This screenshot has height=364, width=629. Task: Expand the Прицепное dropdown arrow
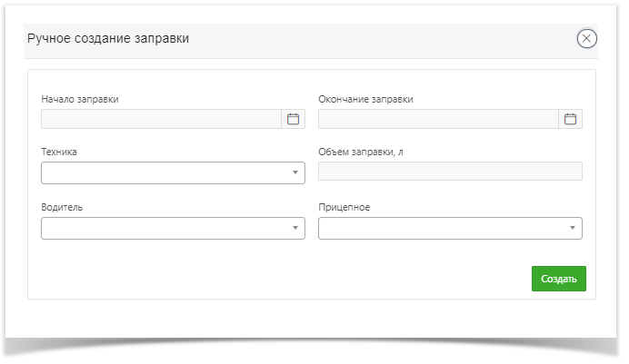click(573, 228)
